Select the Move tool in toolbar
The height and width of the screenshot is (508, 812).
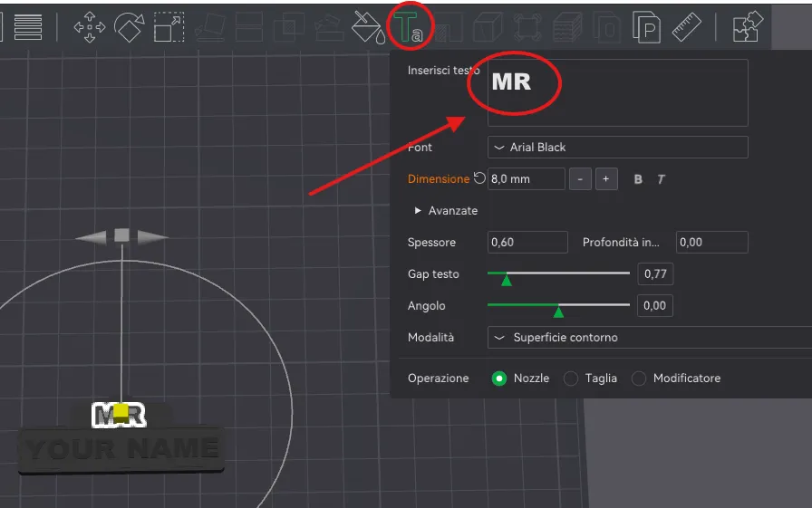(90, 27)
